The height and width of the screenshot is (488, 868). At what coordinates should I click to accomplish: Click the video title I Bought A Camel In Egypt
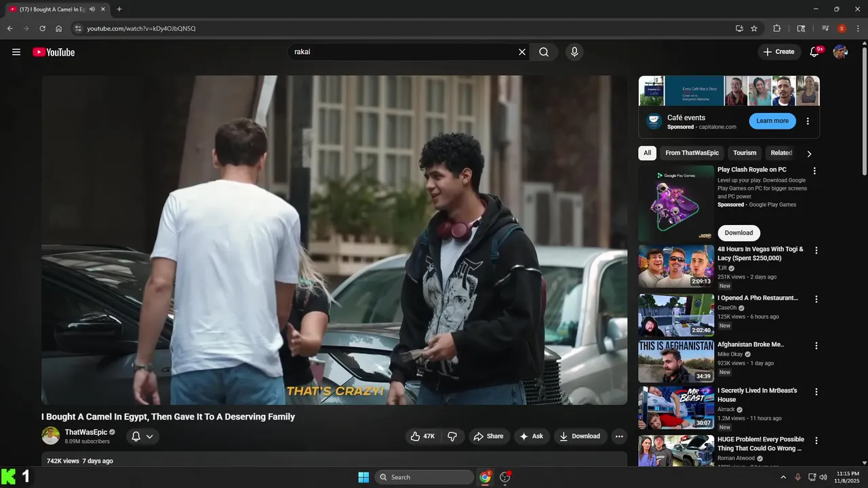click(168, 417)
